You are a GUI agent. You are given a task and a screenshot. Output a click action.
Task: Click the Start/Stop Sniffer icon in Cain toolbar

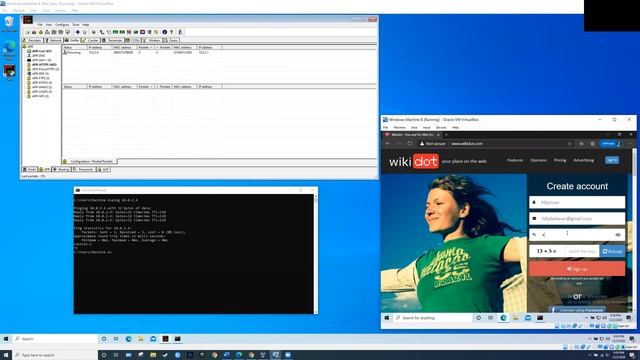[34, 32]
